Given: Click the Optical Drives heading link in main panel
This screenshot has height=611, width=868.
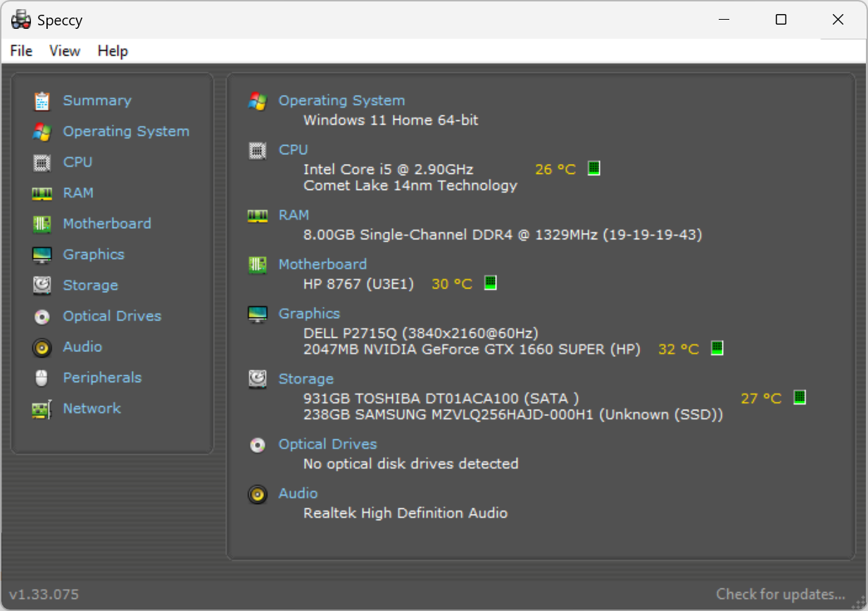Looking at the screenshot, I should (x=327, y=445).
